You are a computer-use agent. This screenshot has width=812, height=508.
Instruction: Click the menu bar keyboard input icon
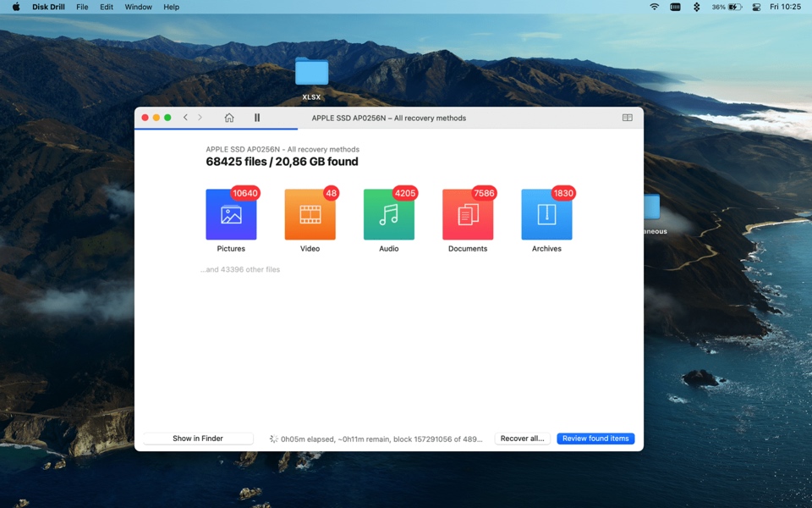675,7
